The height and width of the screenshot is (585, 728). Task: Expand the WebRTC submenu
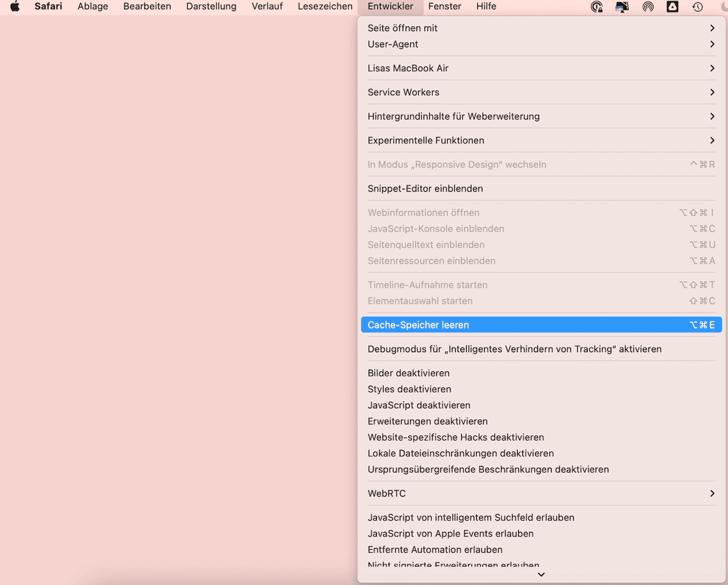coord(541,493)
